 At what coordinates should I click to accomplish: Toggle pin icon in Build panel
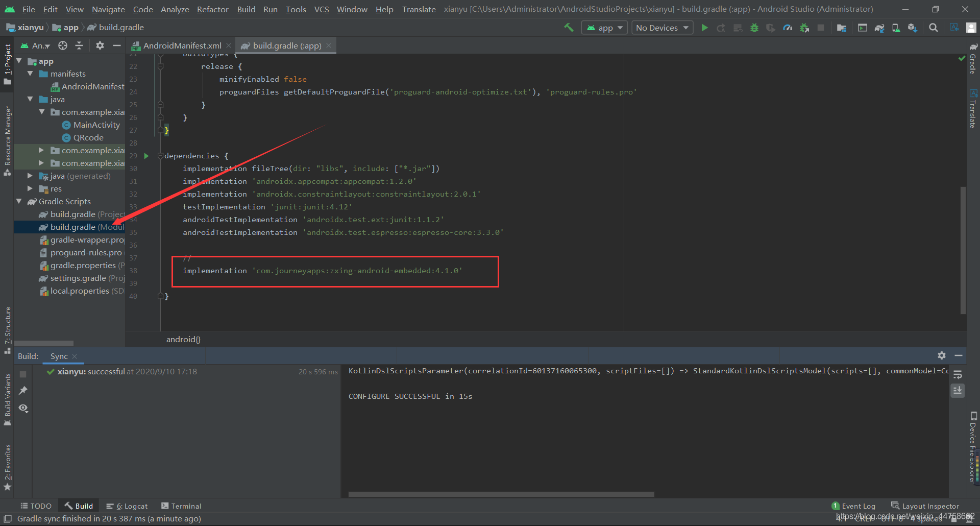pyautogui.click(x=23, y=391)
